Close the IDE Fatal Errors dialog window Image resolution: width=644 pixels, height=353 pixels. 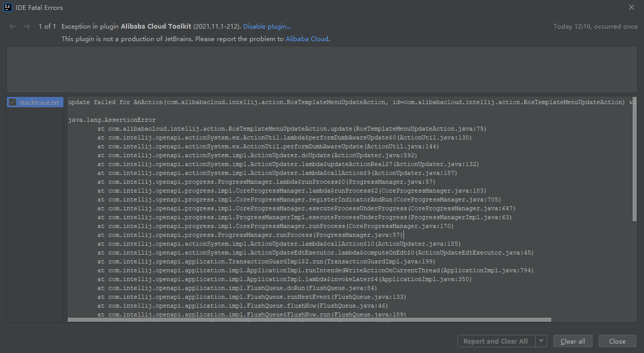631,8
